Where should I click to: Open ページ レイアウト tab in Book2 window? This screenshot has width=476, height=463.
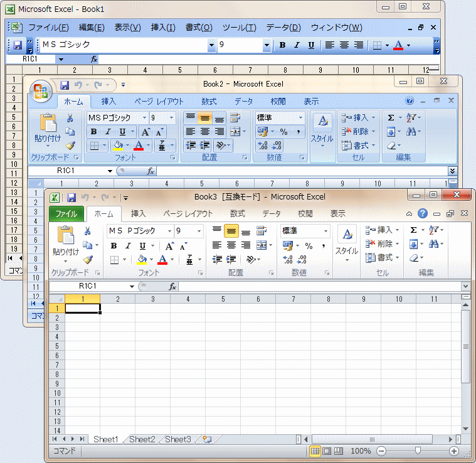point(159,102)
